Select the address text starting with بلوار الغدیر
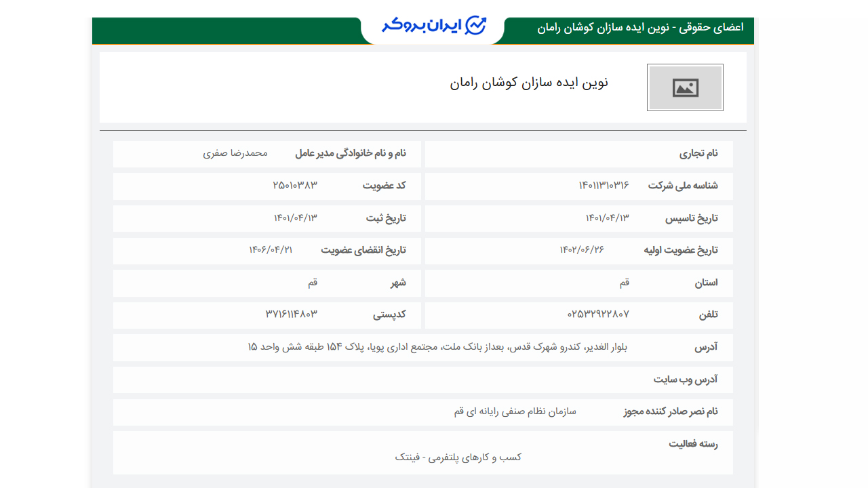 pos(438,347)
